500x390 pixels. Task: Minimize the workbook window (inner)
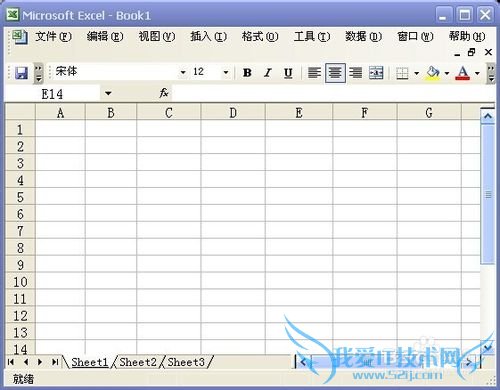pyautogui.click(x=457, y=53)
